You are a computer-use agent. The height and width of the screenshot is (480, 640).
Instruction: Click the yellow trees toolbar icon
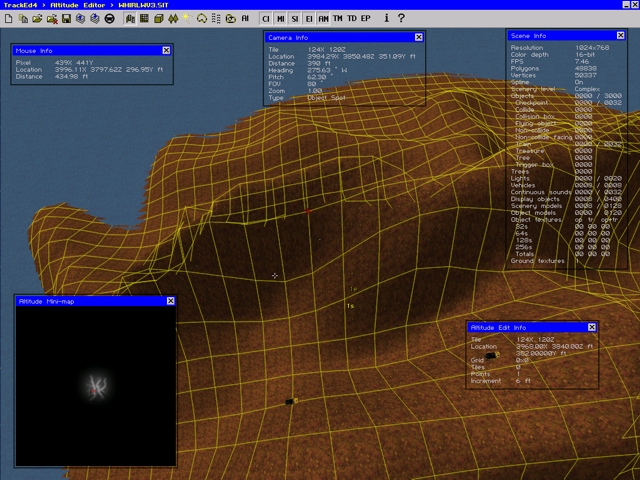172,18
